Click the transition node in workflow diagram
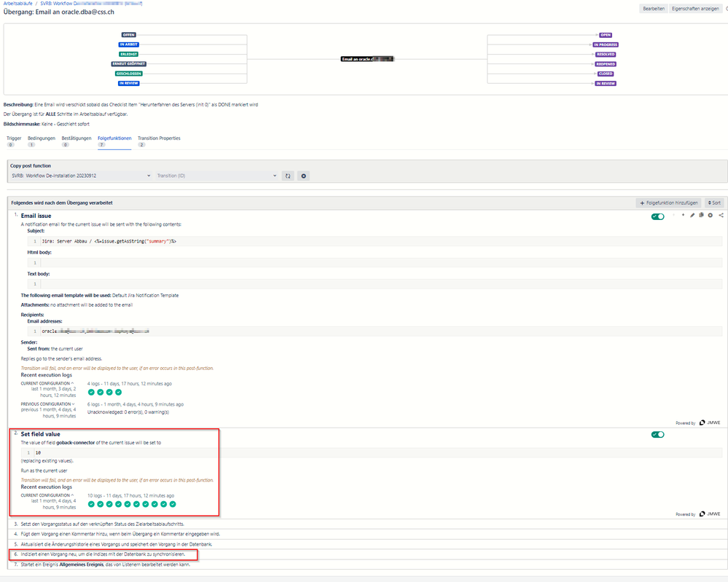The width and height of the screenshot is (728, 582). pyautogui.click(x=367, y=59)
